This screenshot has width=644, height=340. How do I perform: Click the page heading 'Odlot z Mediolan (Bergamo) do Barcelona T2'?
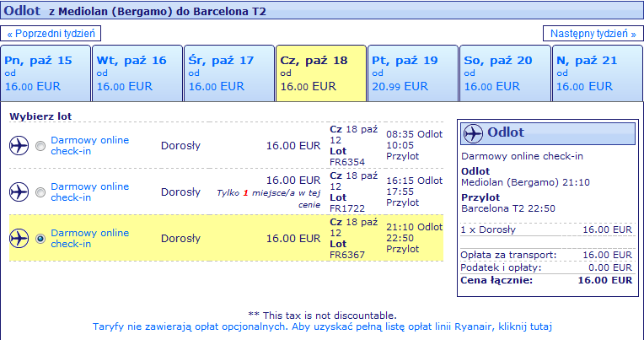(135, 11)
